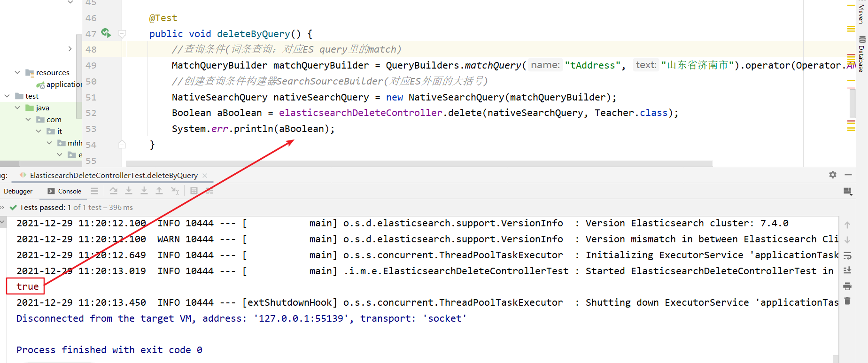868x363 pixels.
Task: Click the Run to Cursor debugger icon
Action: point(175,191)
